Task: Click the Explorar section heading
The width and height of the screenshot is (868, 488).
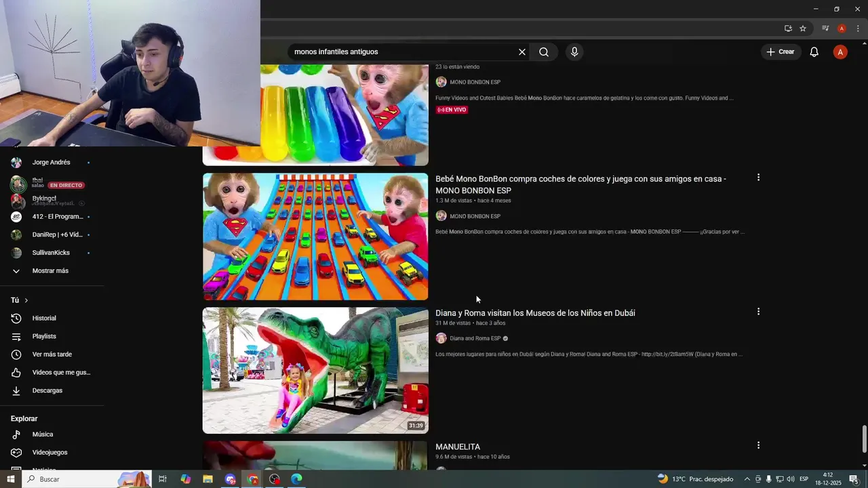Action: pyautogui.click(x=24, y=419)
